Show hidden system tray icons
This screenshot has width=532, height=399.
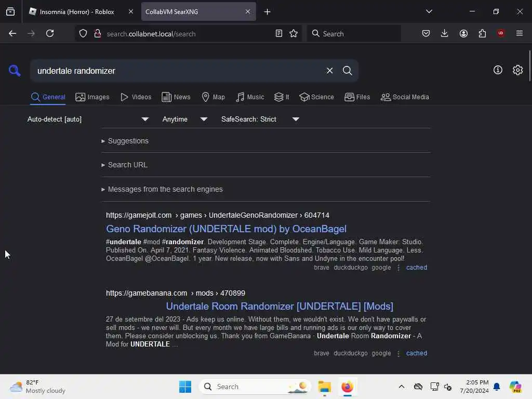coord(402,387)
